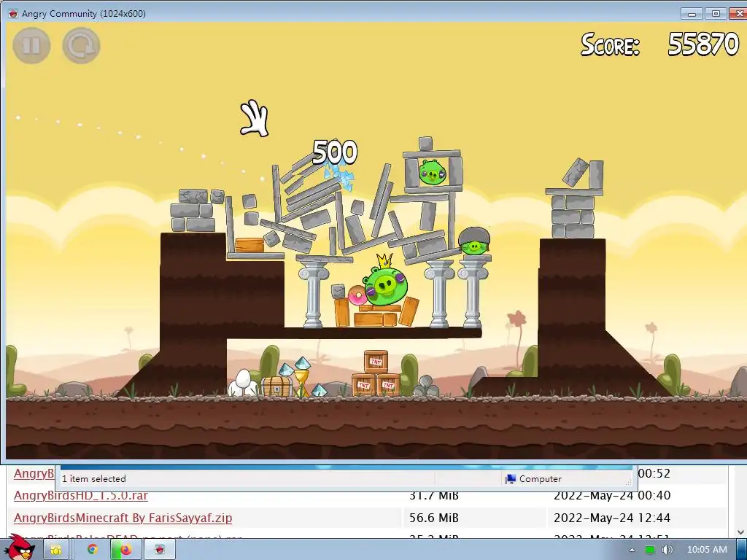The image size is (747, 560).
Task: Click the treasure chest under the platform
Action: click(x=276, y=386)
